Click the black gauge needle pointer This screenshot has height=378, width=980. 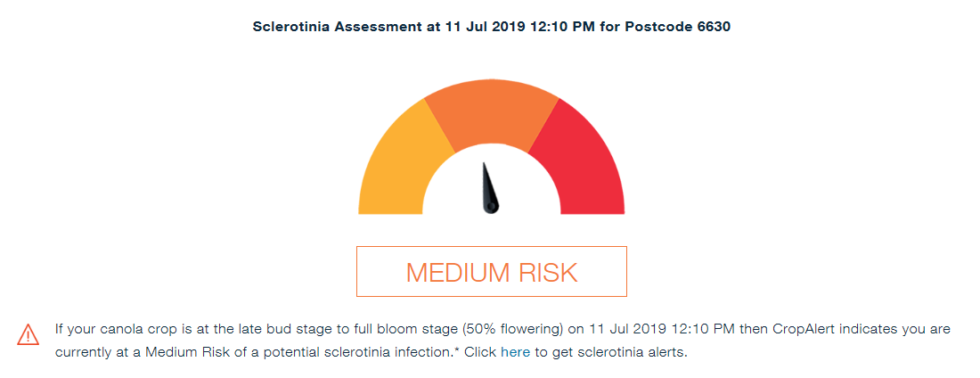pyautogui.click(x=489, y=186)
